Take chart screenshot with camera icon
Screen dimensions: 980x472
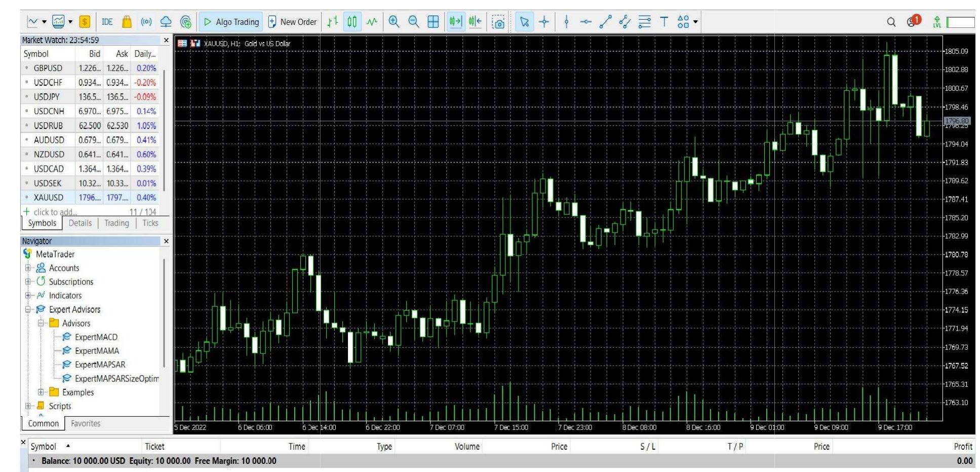[x=498, y=22]
